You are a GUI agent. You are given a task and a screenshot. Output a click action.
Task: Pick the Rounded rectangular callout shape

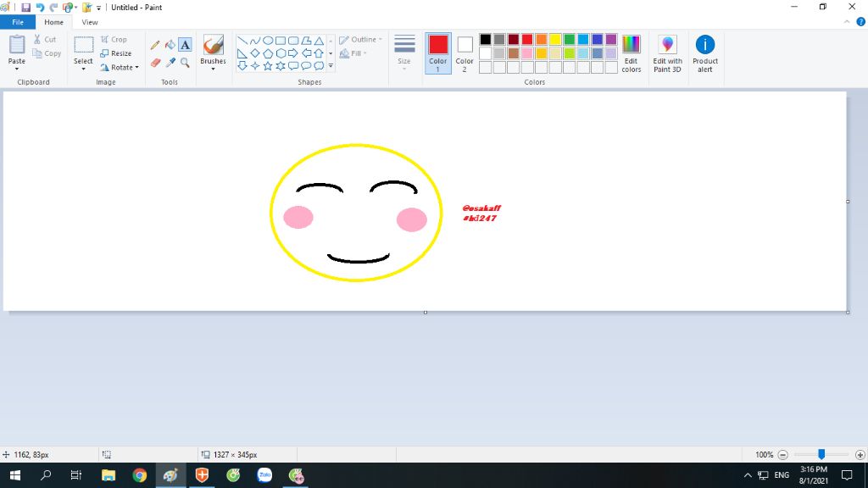(293, 66)
